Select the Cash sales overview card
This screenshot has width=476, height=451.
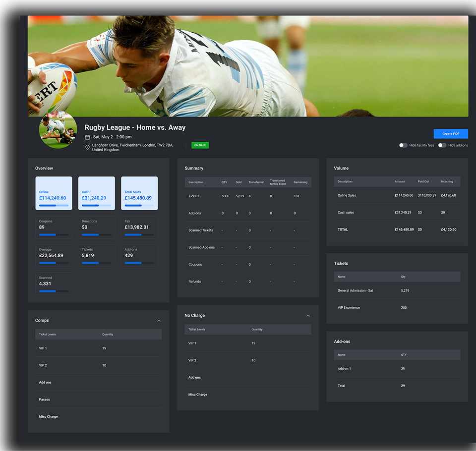(96, 193)
